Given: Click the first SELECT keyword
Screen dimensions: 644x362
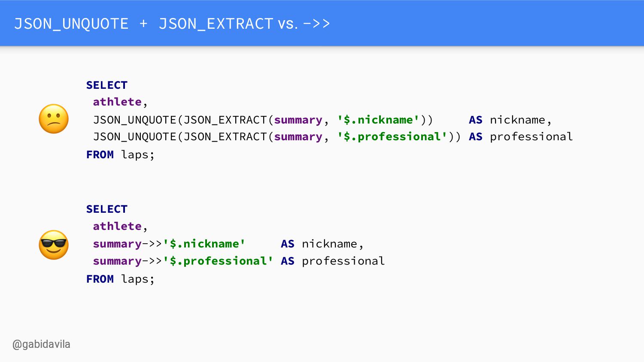Looking at the screenshot, I should click(107, 85).
